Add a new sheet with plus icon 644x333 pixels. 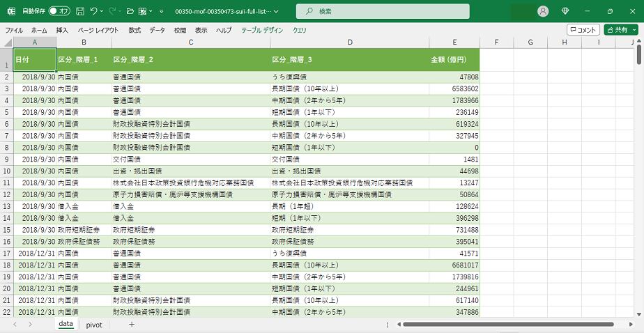pyautogui.click(x=132, y=324)
